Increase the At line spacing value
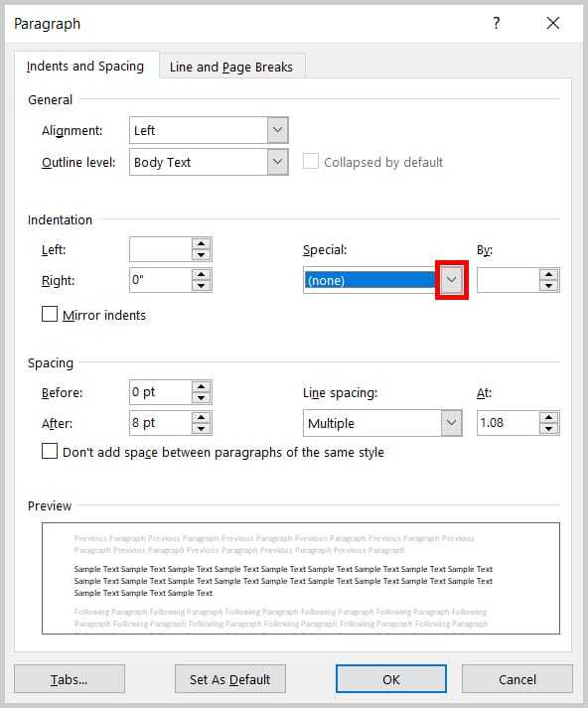Screen dimensions: 588x708 click(x=548, y=417)
